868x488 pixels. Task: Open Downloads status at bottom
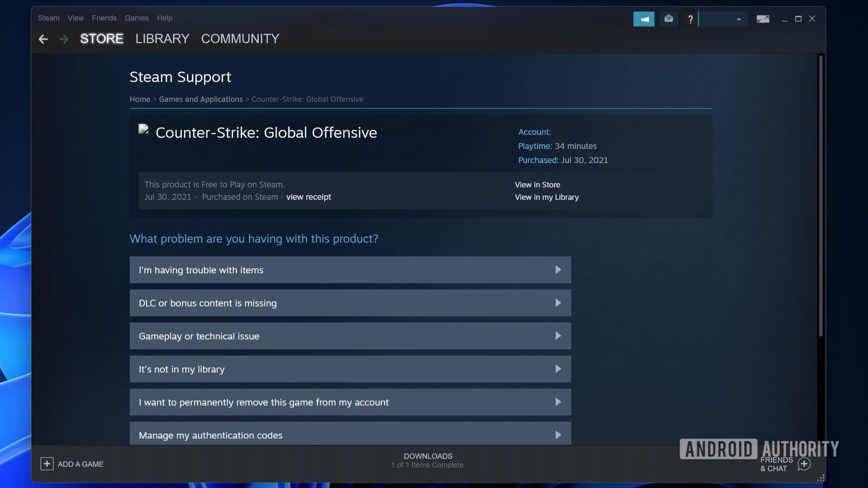428,460
